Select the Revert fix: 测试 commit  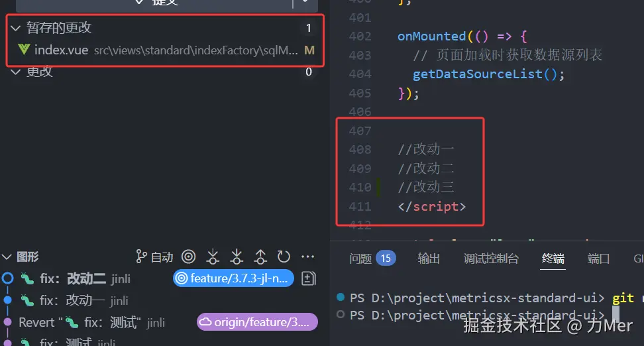click(91, 322)
